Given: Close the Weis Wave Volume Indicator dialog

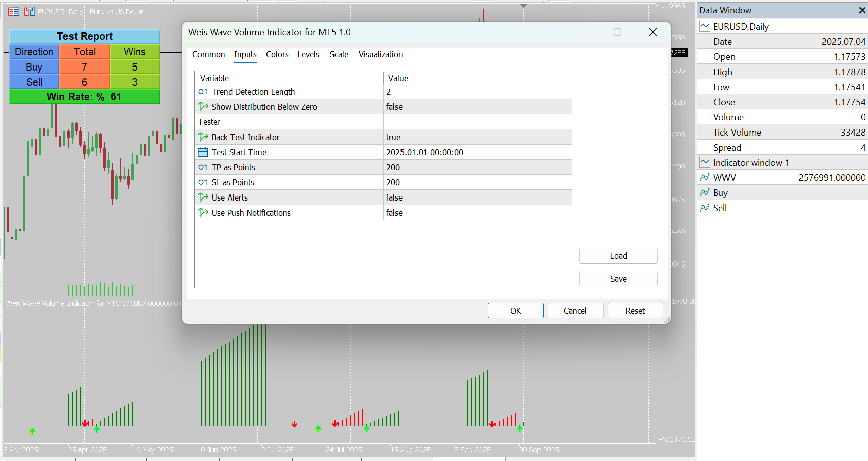Looking at the screenshot, I should [653, 32].
